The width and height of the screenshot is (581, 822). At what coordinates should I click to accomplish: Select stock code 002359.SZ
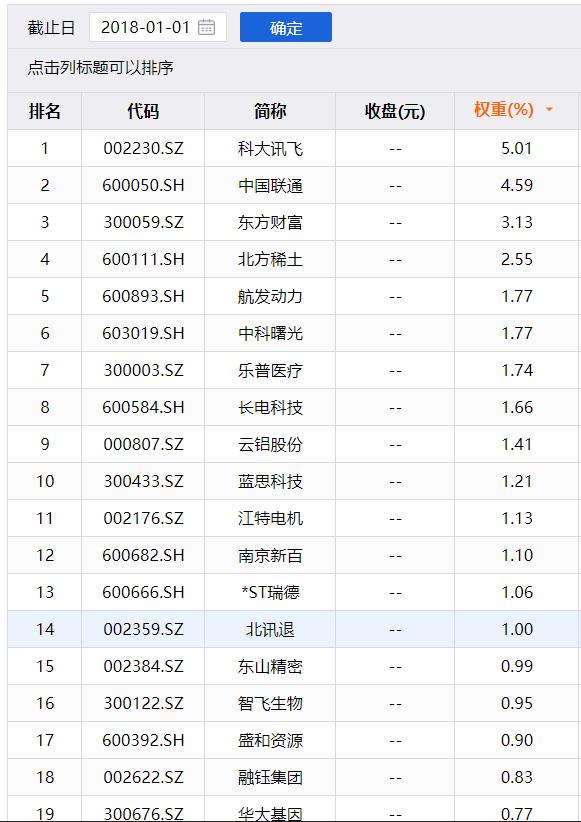click(x=143, y=629)
